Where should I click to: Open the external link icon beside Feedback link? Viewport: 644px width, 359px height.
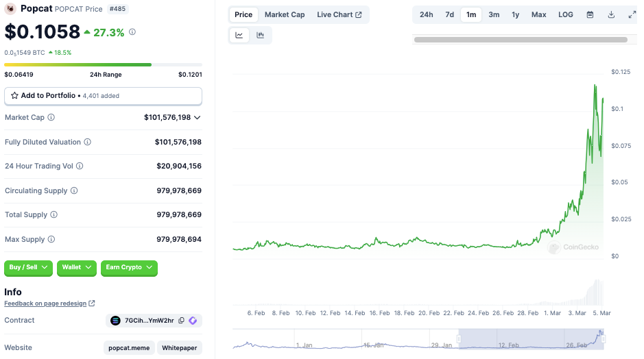coord(92,304)
